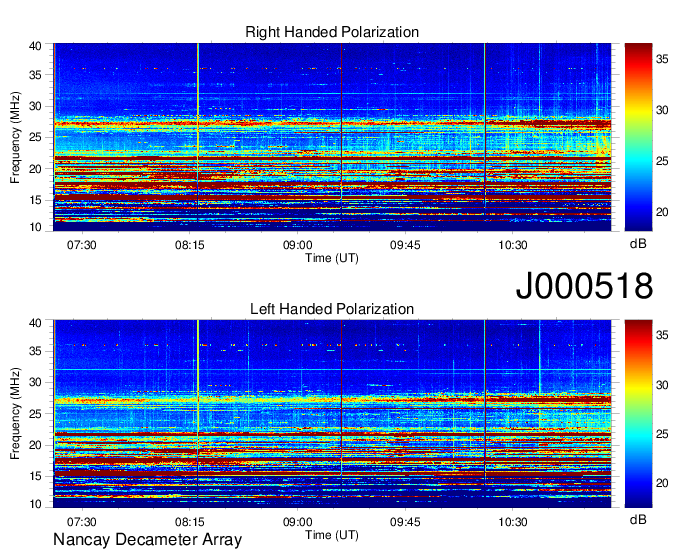Image resolution: width=680 pixels, height=552 pixels.
Task: Click the 07:30 tick under the top plot
Action: click(x=82, y=245)
